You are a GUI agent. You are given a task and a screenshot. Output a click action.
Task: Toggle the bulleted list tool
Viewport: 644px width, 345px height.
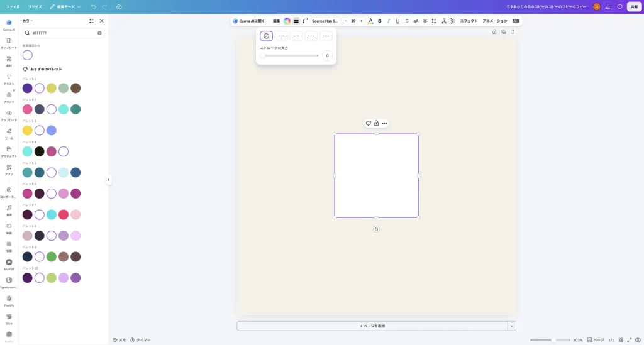click(434, 21)
